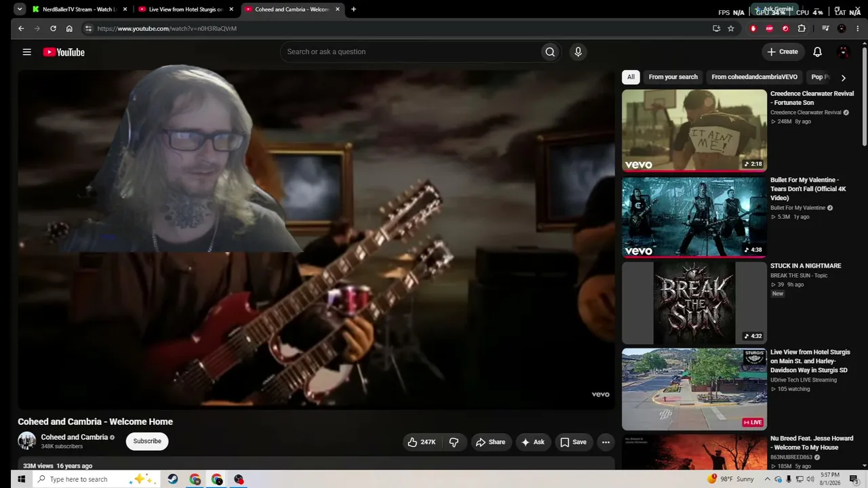
Task: Click the Welcome Home video player
Action: tap(316, 239)
